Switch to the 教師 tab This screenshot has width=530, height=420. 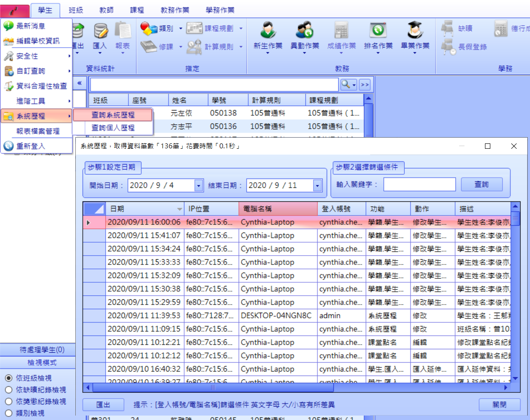click(x=107, y=10)
